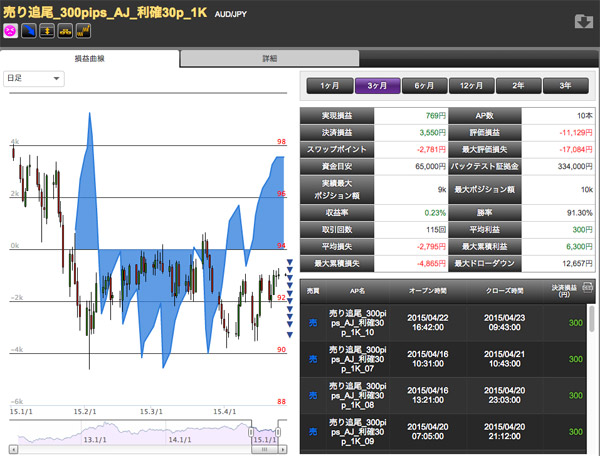
Task: Switch to the 損益曲線 tab
Action: point(90,59)
